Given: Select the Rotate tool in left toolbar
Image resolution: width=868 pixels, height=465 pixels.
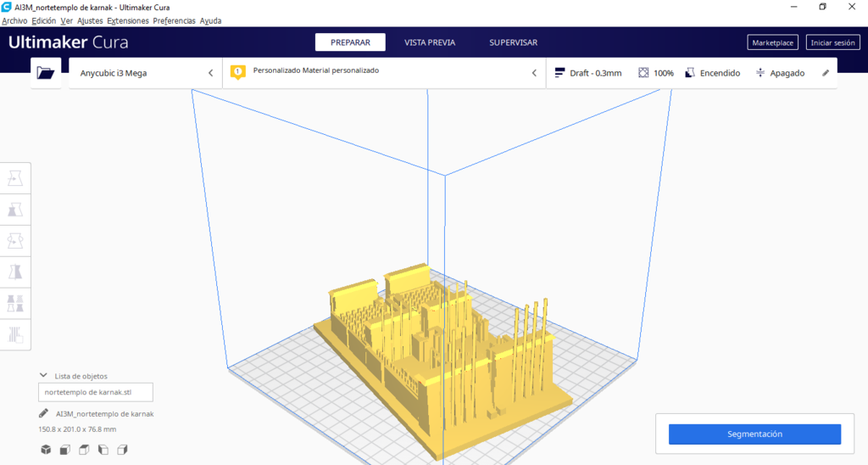Looking at the screenshot, I should pos(15,241).
